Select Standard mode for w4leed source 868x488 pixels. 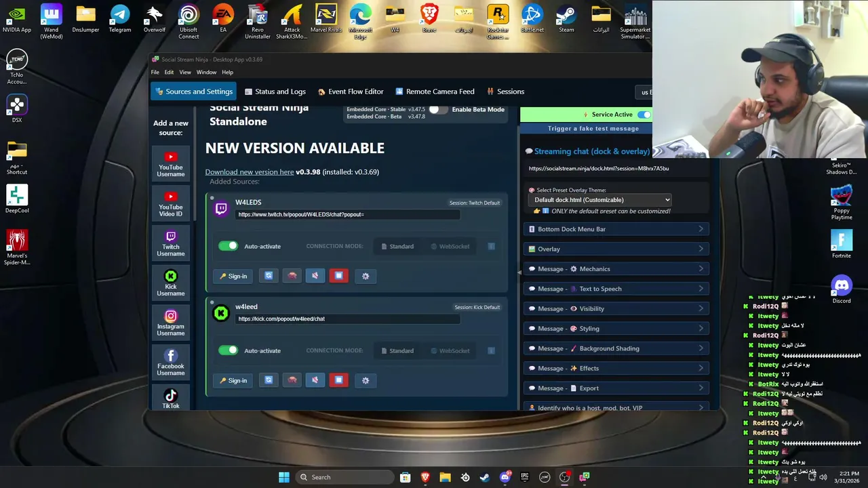click(x=397, y=350)
